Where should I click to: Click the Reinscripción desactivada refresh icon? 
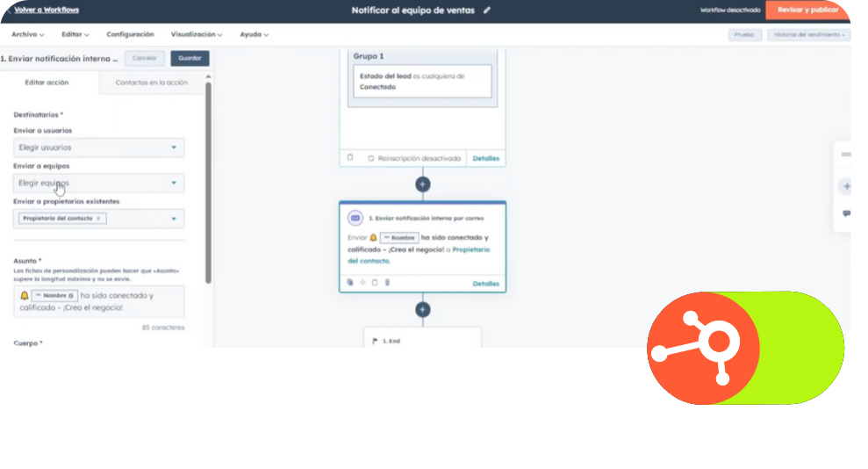[x=371, y=158]
